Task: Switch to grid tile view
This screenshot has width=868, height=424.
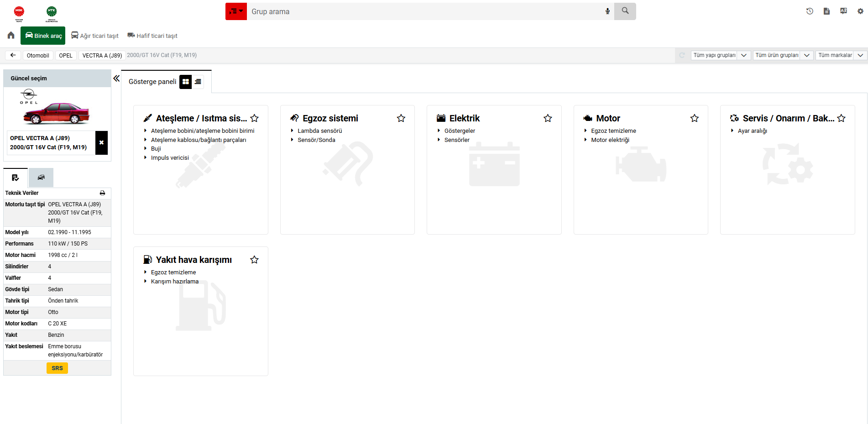Action: tap(186, 82)
